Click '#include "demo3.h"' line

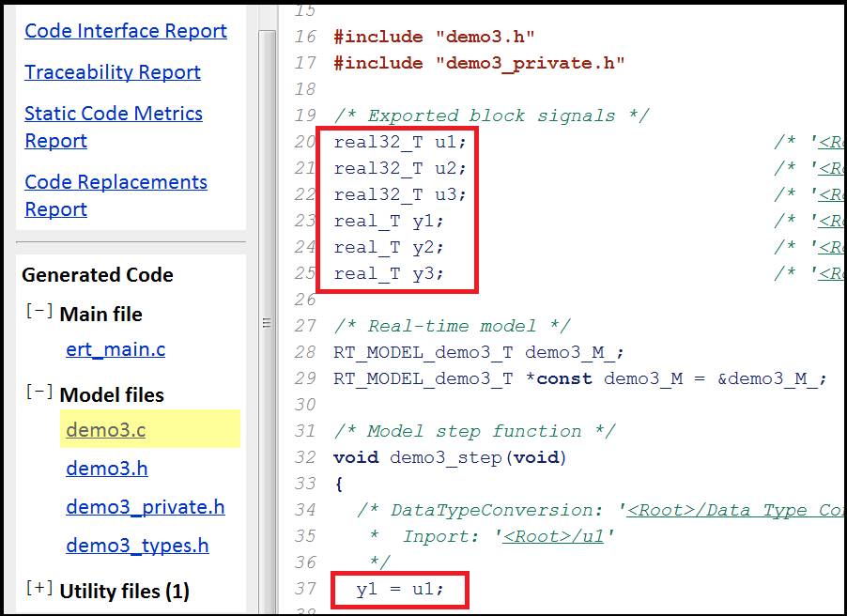pos(434,37)
